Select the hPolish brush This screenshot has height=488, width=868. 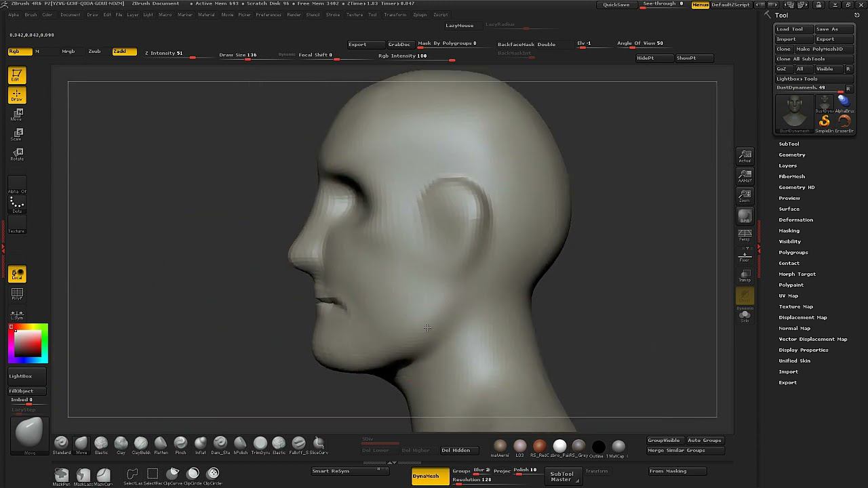240,444
